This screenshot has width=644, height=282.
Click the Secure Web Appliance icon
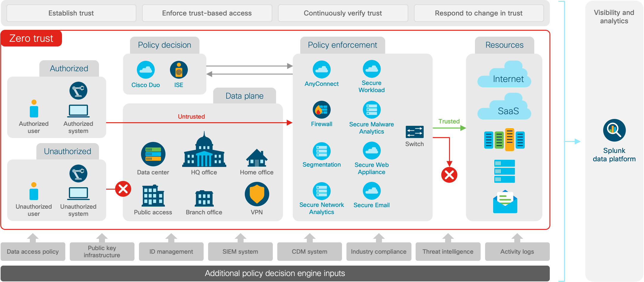pyautogui.click(x=371, y=151)
